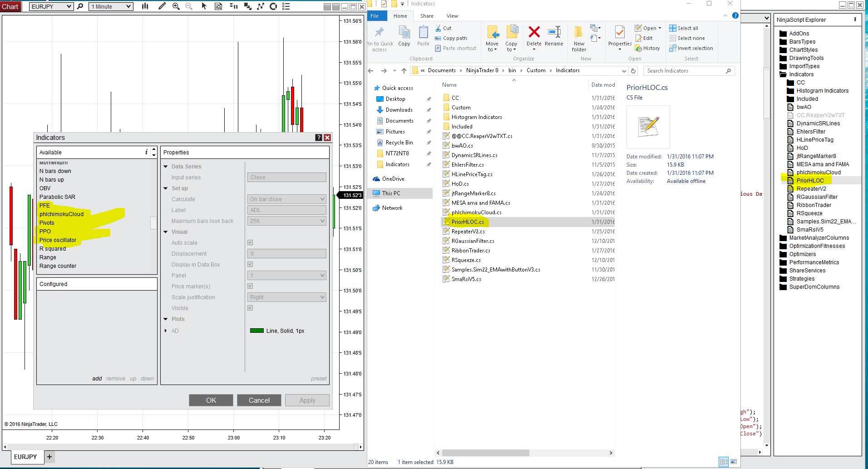Click the Rename icon in Explorer ribbon
The width and height of the screenshot is (868, 469).
554,35
